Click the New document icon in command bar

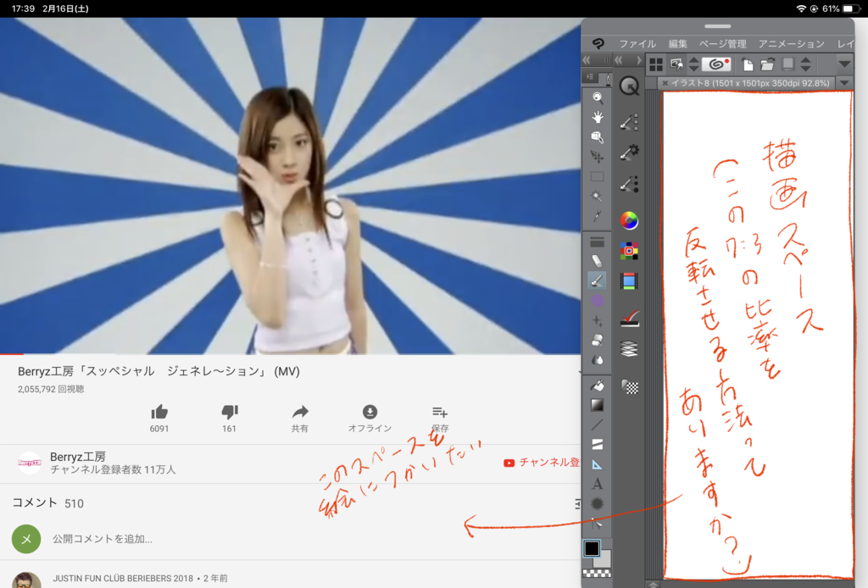click(x=748, y=64)
